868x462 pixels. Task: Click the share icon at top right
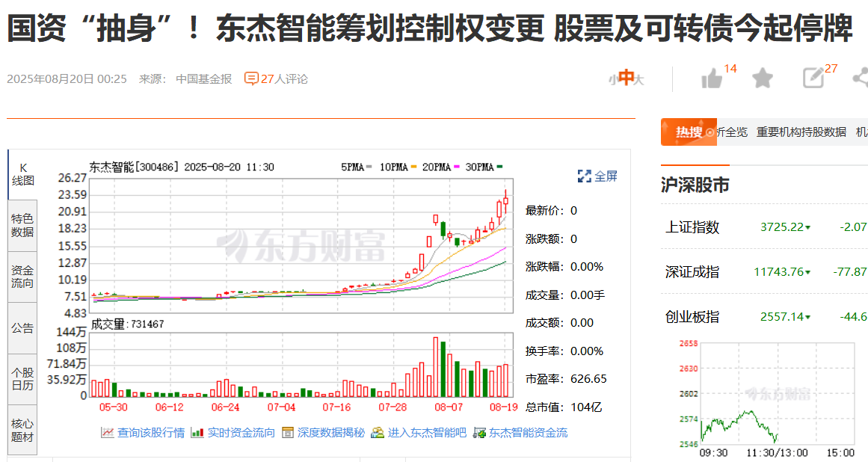click(x=861, y=78)
